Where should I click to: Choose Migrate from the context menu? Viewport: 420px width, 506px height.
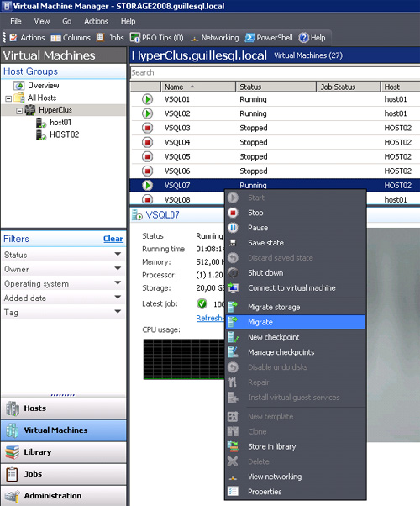point(295,322)
